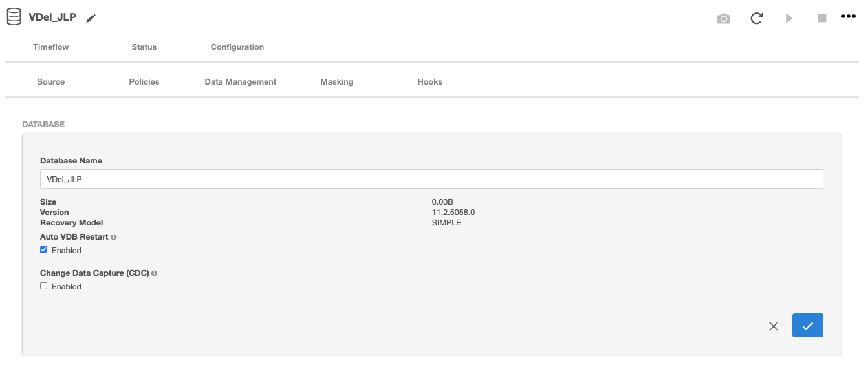868x365 pixels.
Task: Select the Configuration tab
Action: [237, 47]
